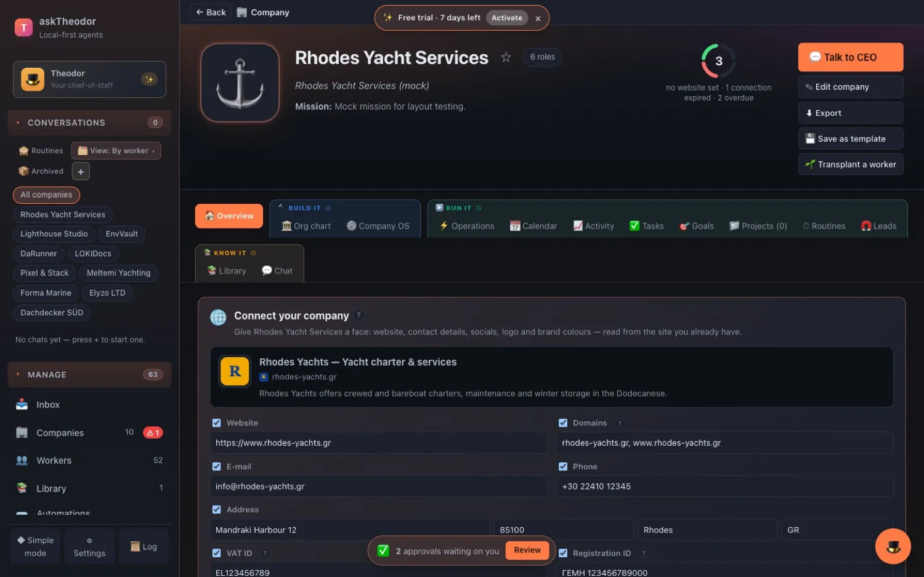Dismiss the free trial banner
Viewport: 924px width, 577px height.
pyautogui.click(x=538, y=18)
